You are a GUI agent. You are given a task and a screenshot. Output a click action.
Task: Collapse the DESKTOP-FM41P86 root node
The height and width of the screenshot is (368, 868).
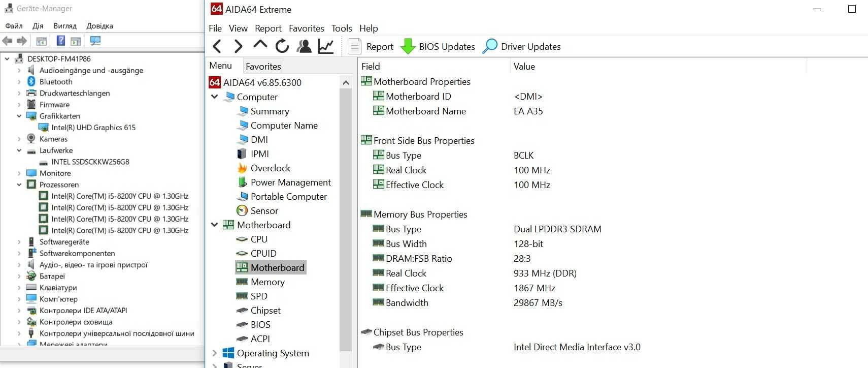[7, 58]
